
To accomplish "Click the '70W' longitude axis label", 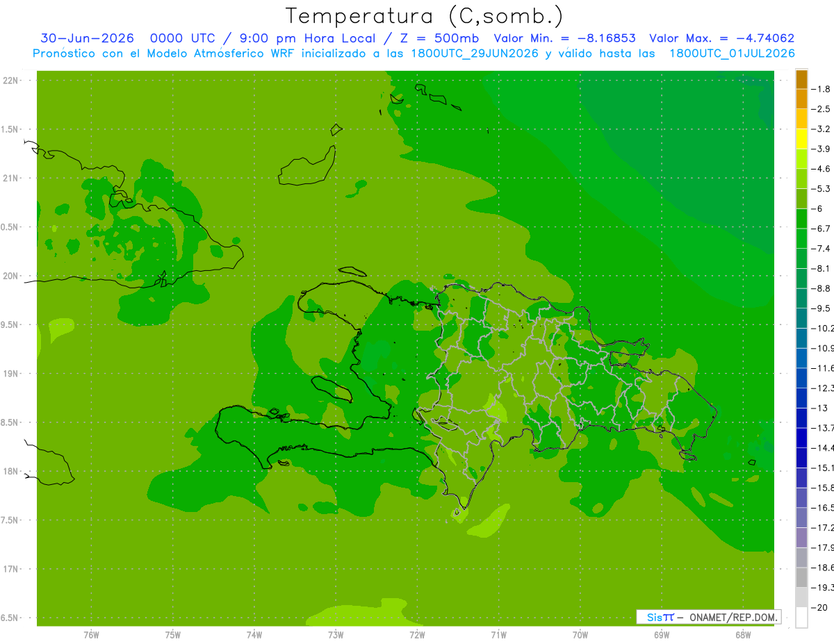I will 580,635.
